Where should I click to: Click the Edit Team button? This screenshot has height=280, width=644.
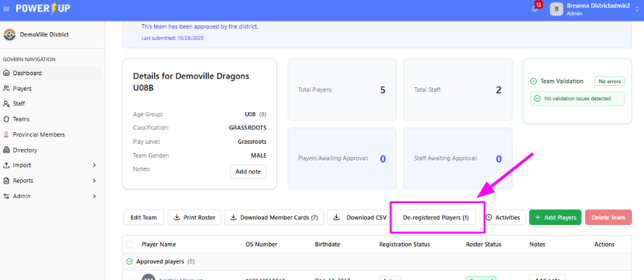[144, 218]
